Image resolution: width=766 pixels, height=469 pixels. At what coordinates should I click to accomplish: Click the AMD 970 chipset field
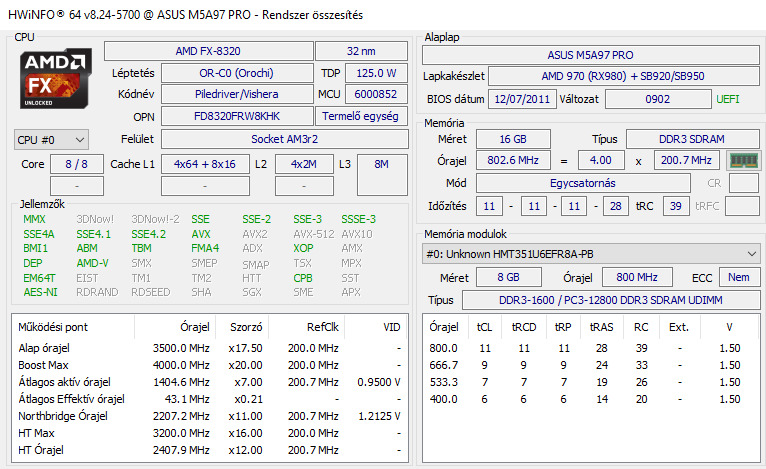pyautogui.click(x=621, y=76)
